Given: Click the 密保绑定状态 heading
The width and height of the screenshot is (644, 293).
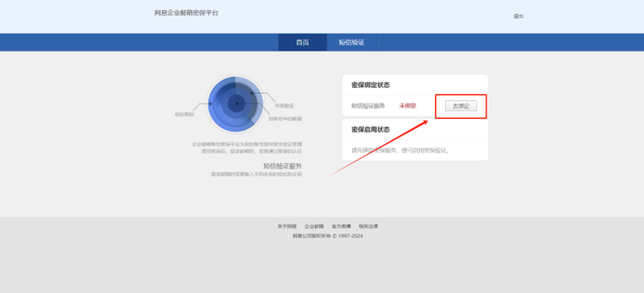Looking at the screenshot, I should [x=371, y=85].
